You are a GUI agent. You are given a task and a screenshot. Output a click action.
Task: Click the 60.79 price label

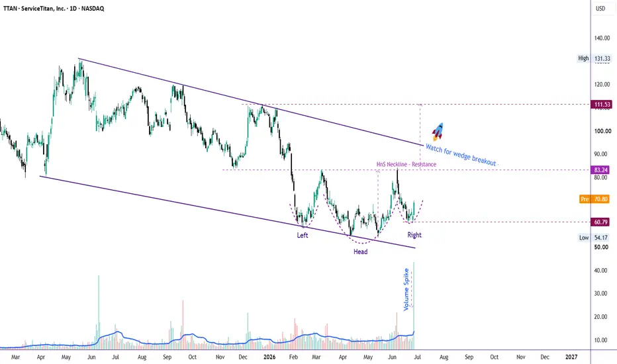point(601,222)
